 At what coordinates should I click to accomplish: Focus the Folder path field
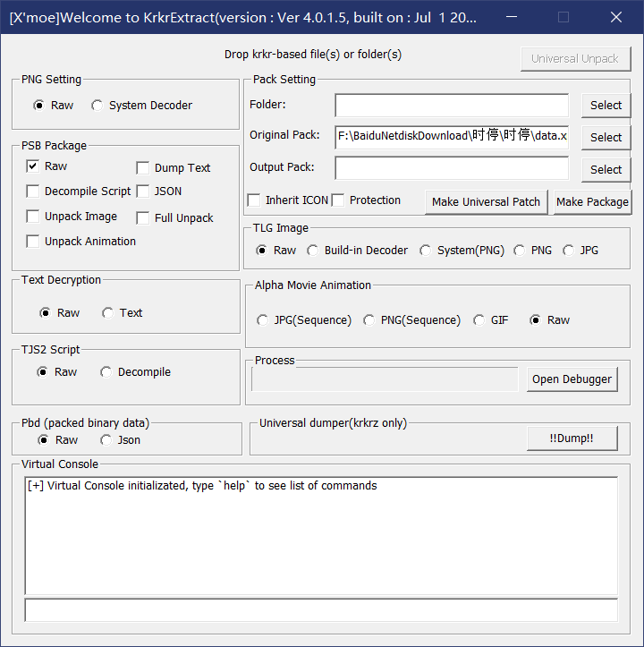tap(452, 106)
